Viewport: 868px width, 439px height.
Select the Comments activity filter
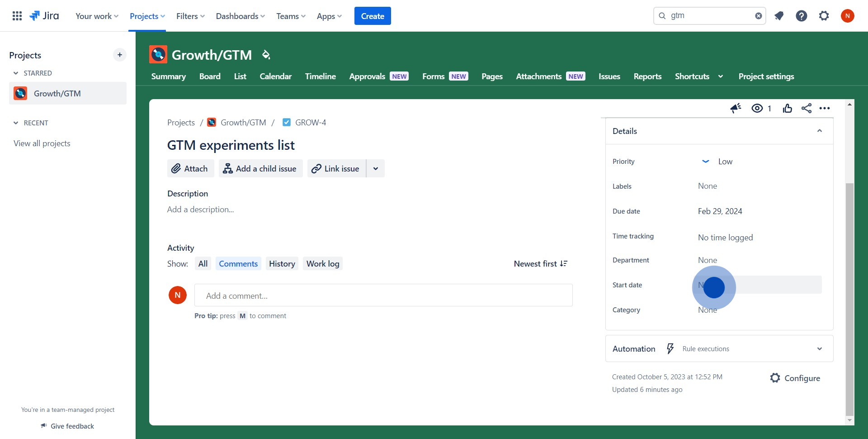coord(238,264)
